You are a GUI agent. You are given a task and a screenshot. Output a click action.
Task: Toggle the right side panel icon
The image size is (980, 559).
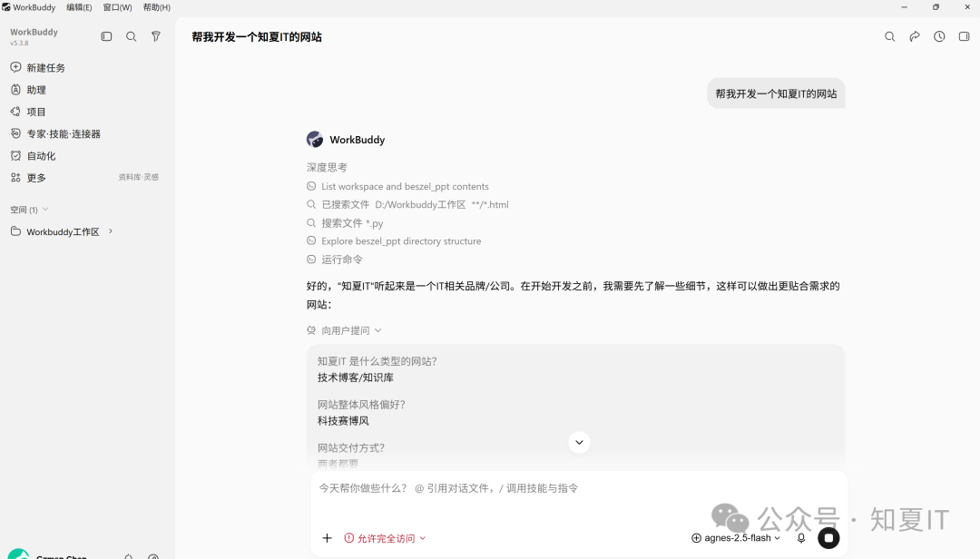965,36
